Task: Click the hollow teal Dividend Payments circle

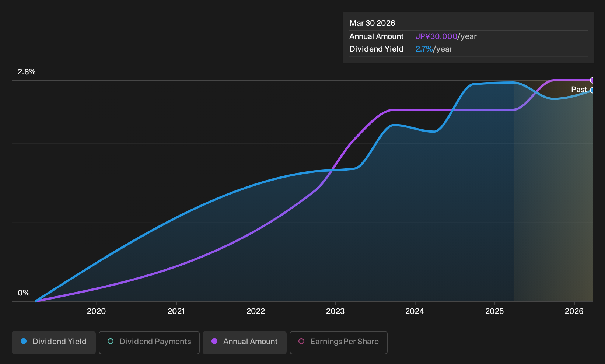Action: click(111, 341)
